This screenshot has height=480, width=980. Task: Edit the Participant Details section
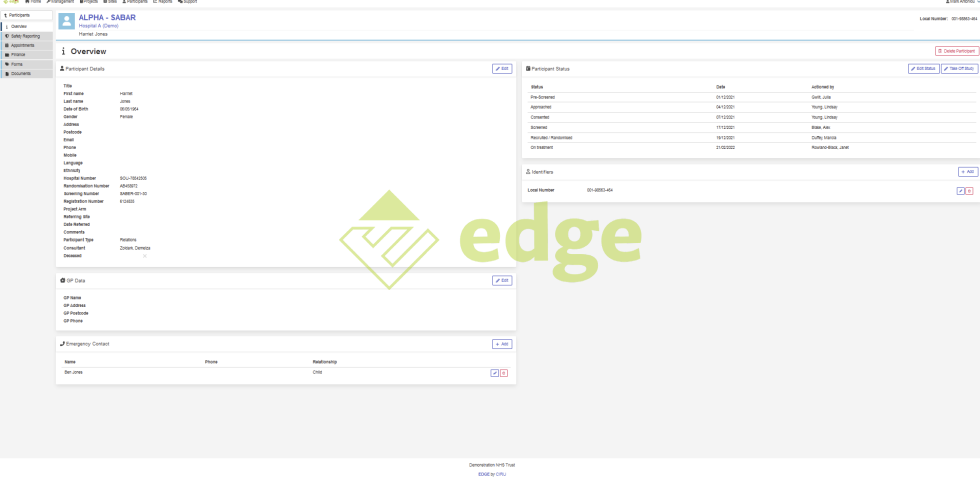(x=502, y=69)
